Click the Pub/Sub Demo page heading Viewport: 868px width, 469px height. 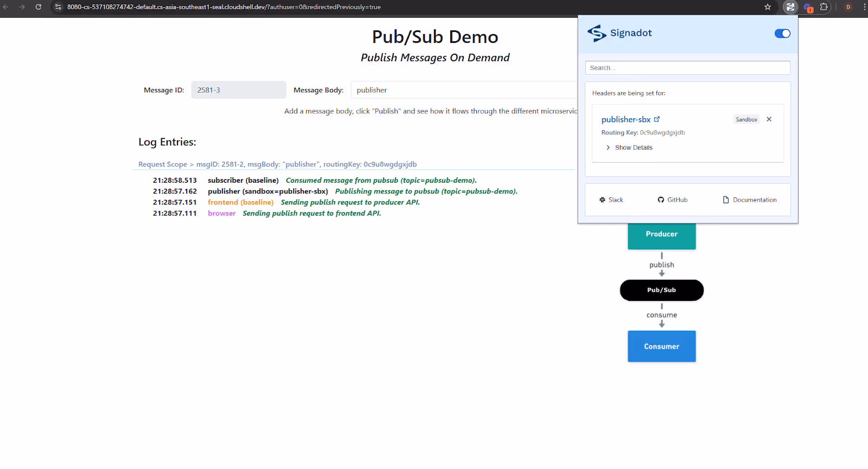click(x=435, y=37)
